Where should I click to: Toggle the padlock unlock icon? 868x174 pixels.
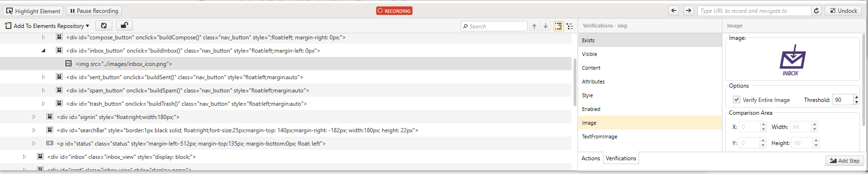(x=124, y=26)
